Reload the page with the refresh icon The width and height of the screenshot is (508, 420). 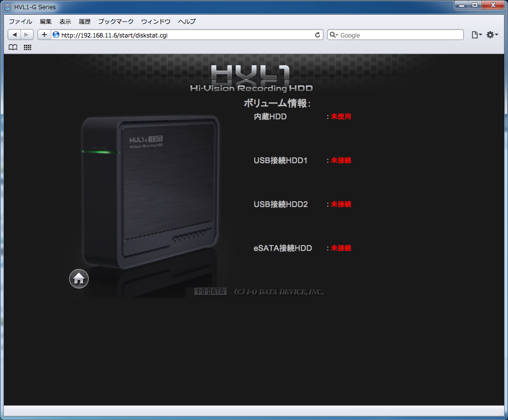point(318,35)
